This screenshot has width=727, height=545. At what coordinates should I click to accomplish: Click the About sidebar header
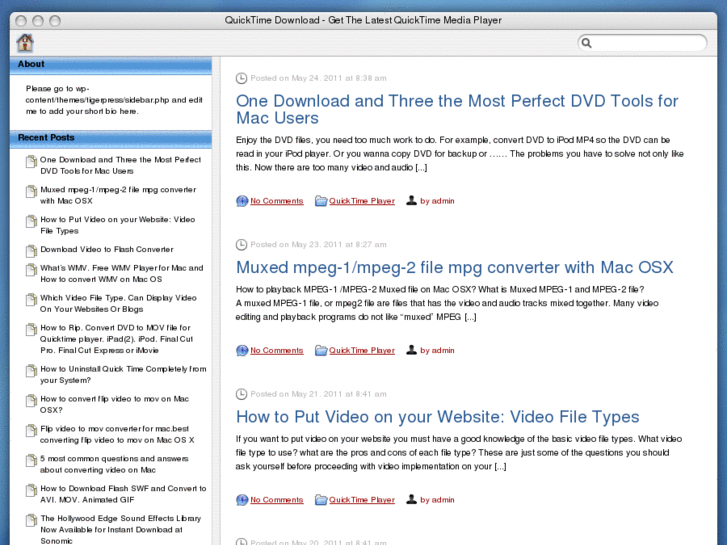(x=111, y=65)
